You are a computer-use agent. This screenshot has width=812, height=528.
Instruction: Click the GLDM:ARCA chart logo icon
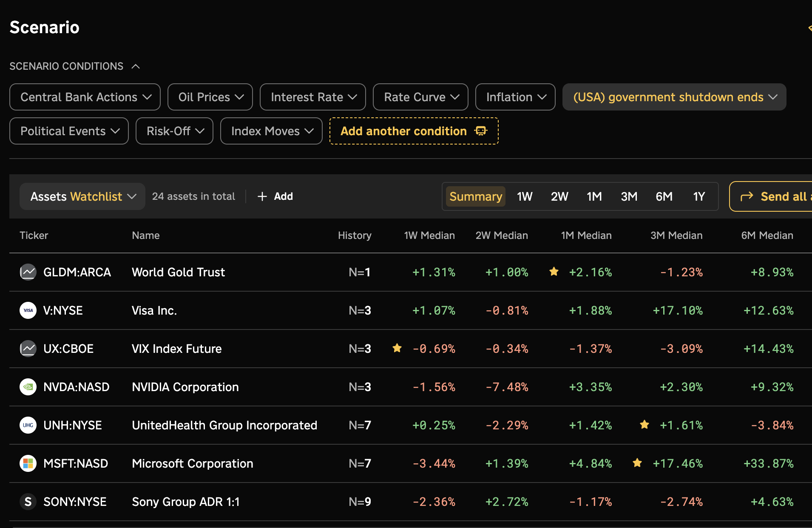28,272
